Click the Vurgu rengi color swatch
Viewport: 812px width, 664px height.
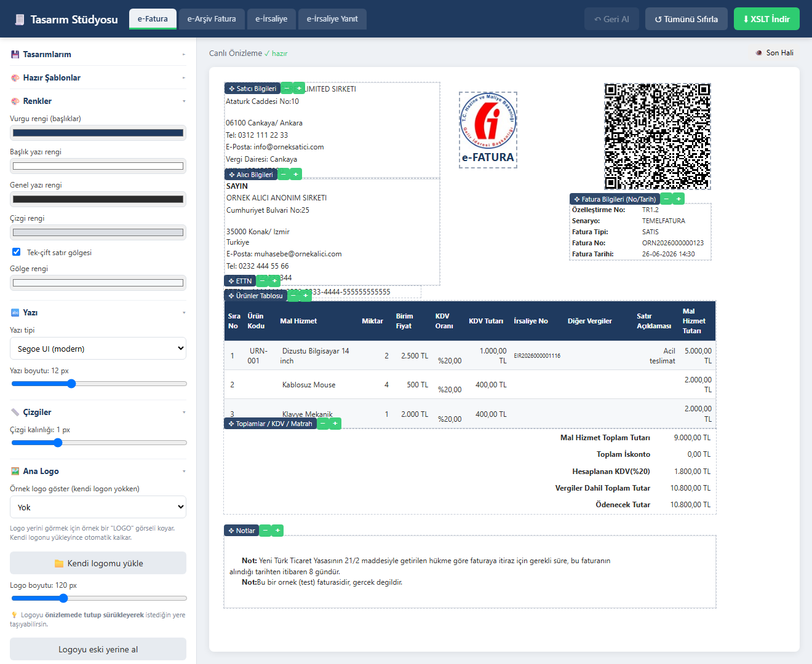pyautogui.click(x=98, y=133)
